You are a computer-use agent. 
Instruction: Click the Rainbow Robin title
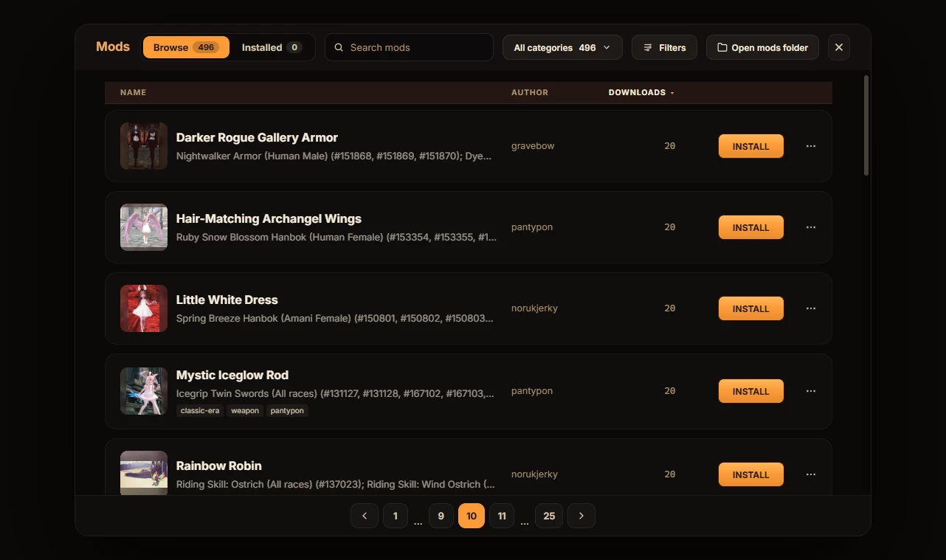pos(219,466)
